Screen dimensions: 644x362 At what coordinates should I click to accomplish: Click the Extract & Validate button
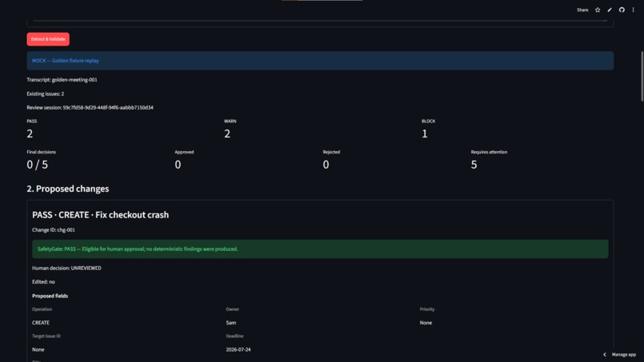(x=48, y=39)
